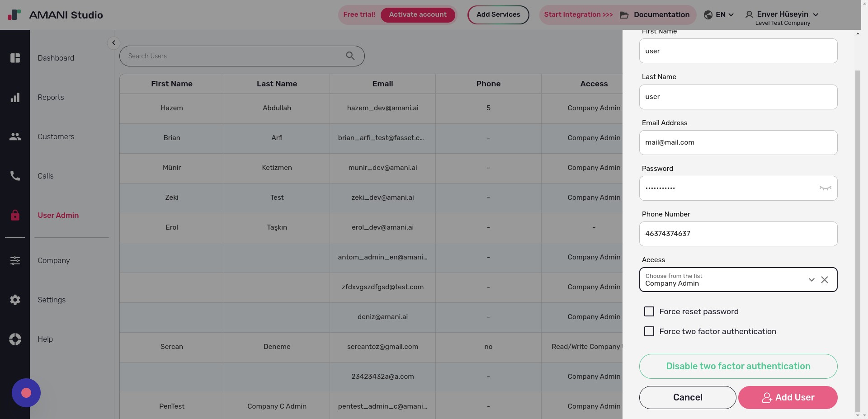Click the search magnifier in the Search Users bar
The height and width of the screenshot is (419, 868).
tap(350, 56)
